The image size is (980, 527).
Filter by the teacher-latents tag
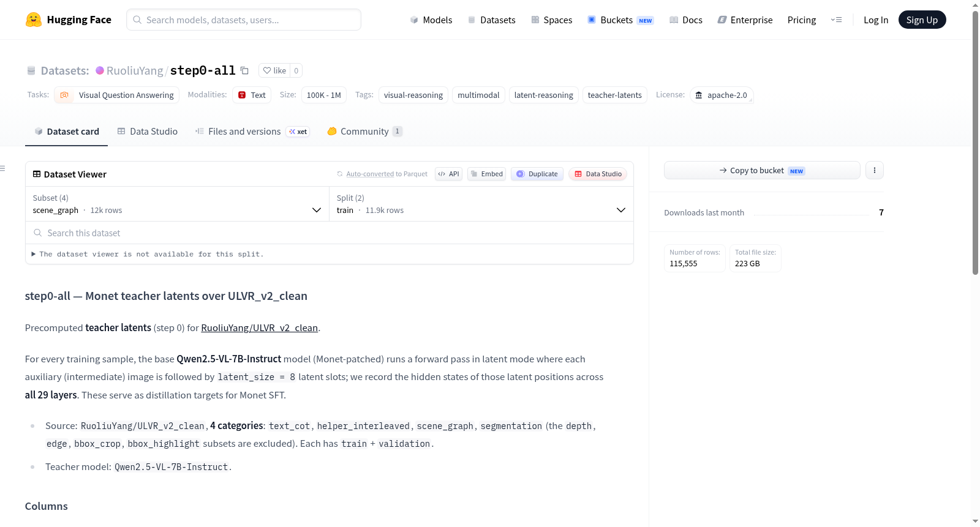[615, 95]
